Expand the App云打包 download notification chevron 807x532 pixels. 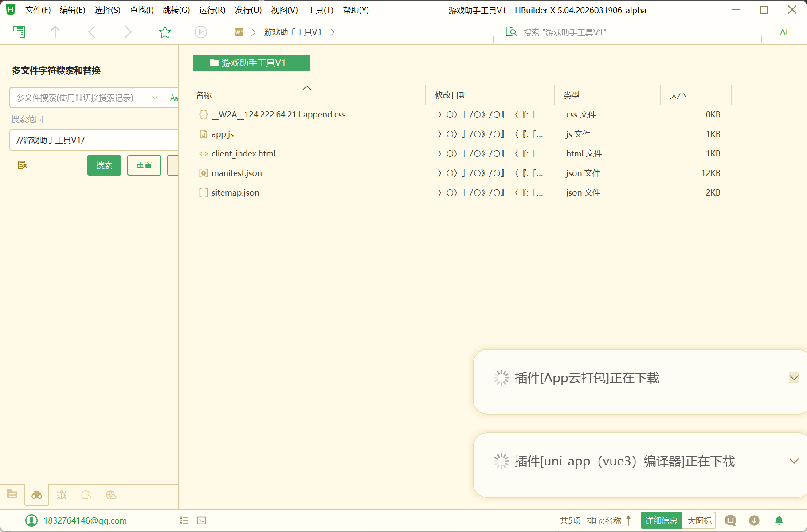tap(794, 378)
